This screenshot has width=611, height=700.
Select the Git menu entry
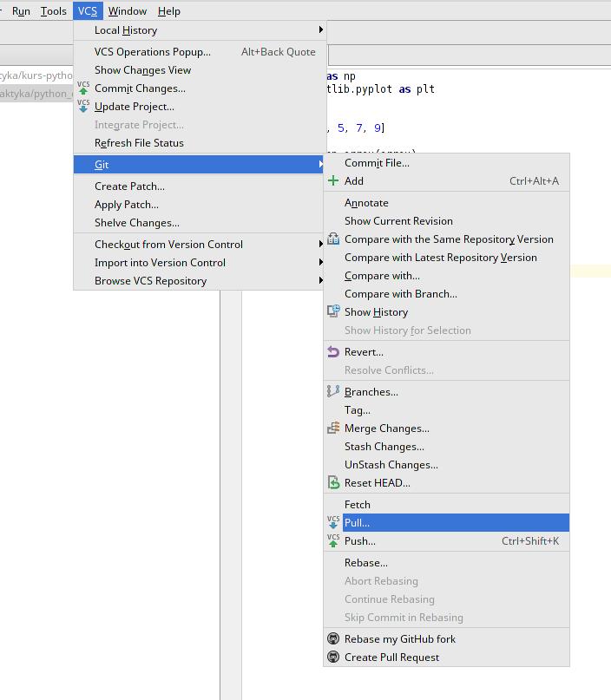[x=200, y=164]
